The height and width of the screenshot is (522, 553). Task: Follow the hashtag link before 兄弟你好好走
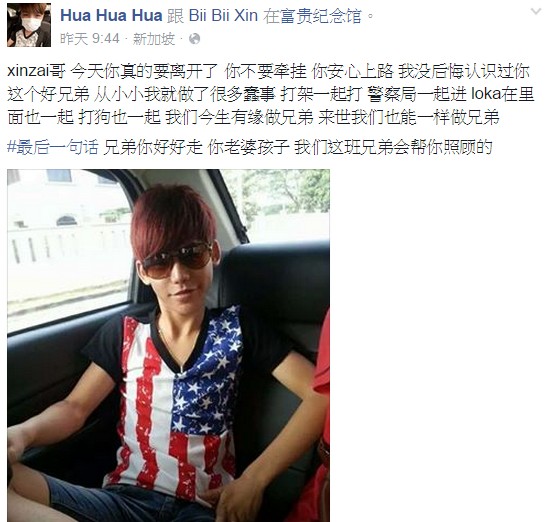[x=53, y=147]
